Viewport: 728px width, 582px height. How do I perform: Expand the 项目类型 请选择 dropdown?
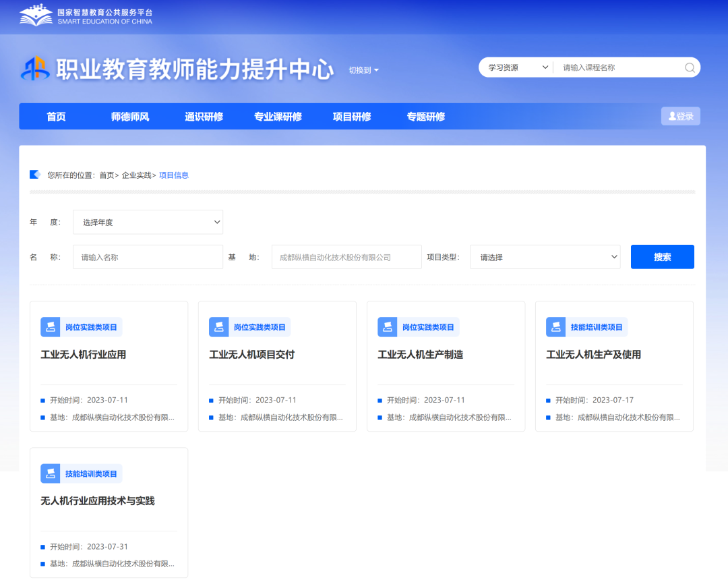tap(545, 257)
